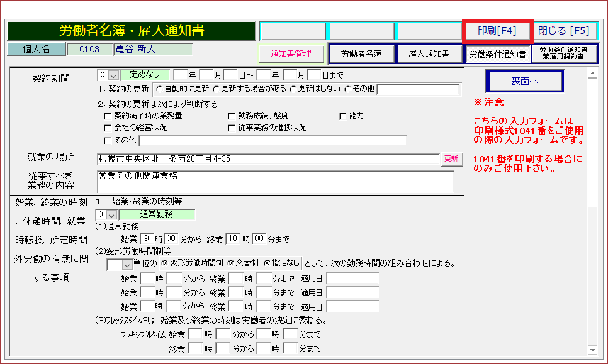Select the 自動的に更新 radio option
608x364 pixels.
(x=159, y=89)
